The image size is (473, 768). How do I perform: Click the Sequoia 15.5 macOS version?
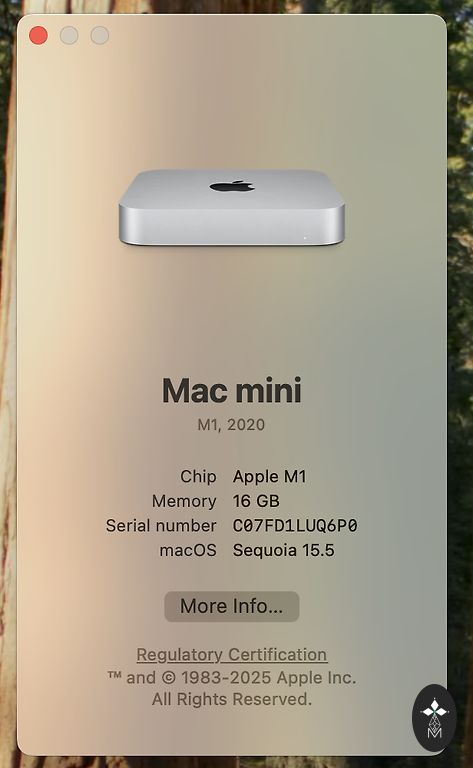(x=284, y=550)
